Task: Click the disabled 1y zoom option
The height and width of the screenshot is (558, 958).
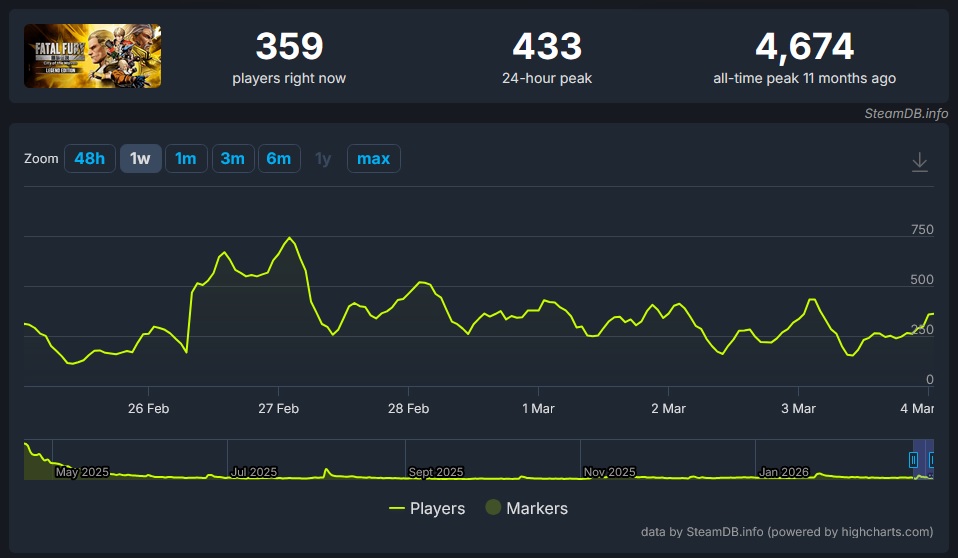Action: [323, 159]
